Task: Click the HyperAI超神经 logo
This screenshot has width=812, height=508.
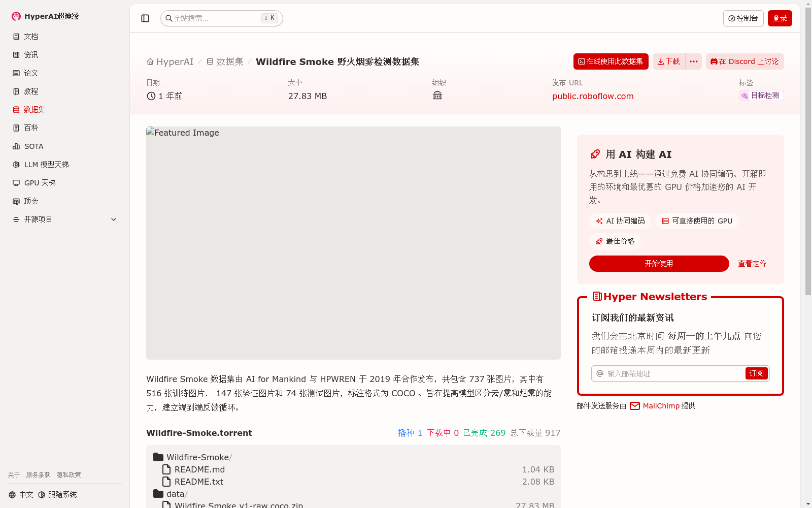Action: coord(45,16)
